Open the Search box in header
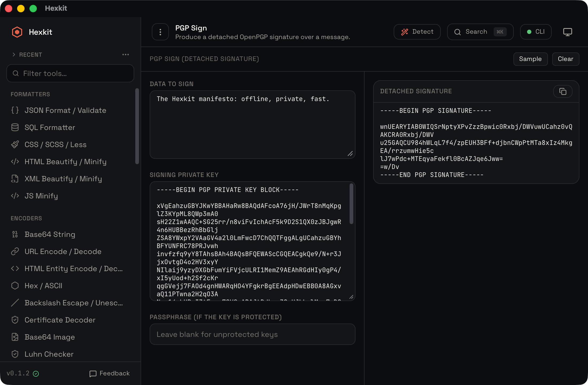588x385 pixels. tap(480, 32)
